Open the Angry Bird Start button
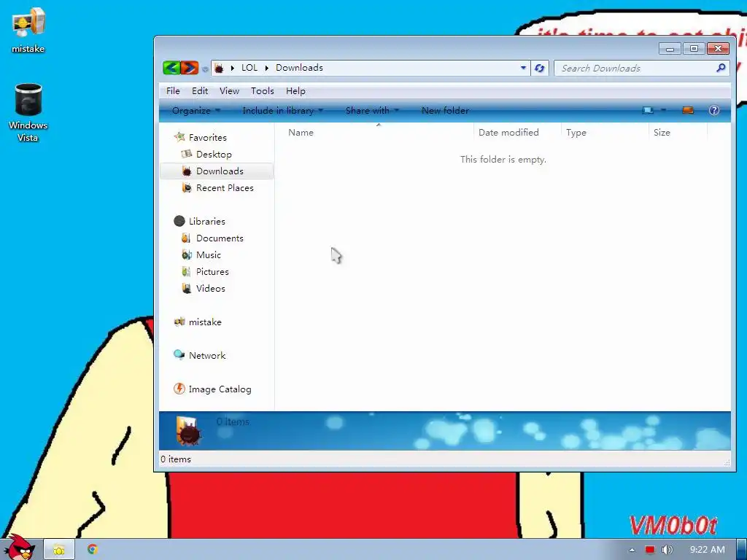This screenshot has width=747, height=560. click(x=19, y=547)
